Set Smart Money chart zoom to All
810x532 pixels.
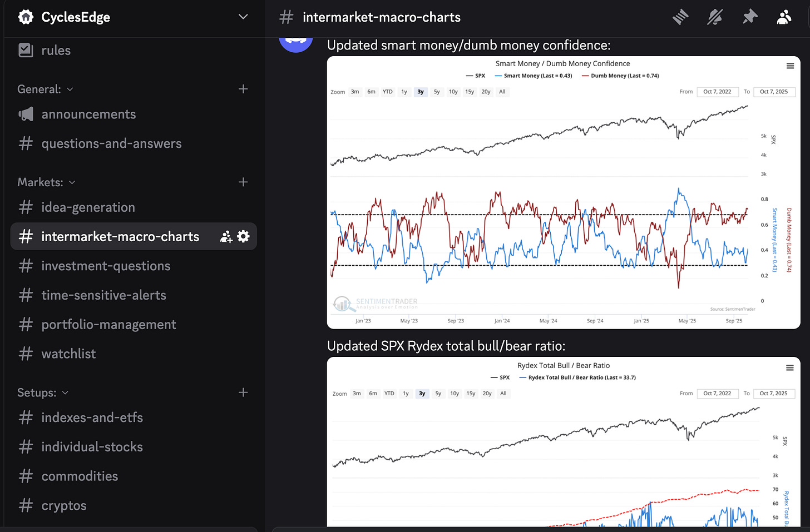(502, 92)
